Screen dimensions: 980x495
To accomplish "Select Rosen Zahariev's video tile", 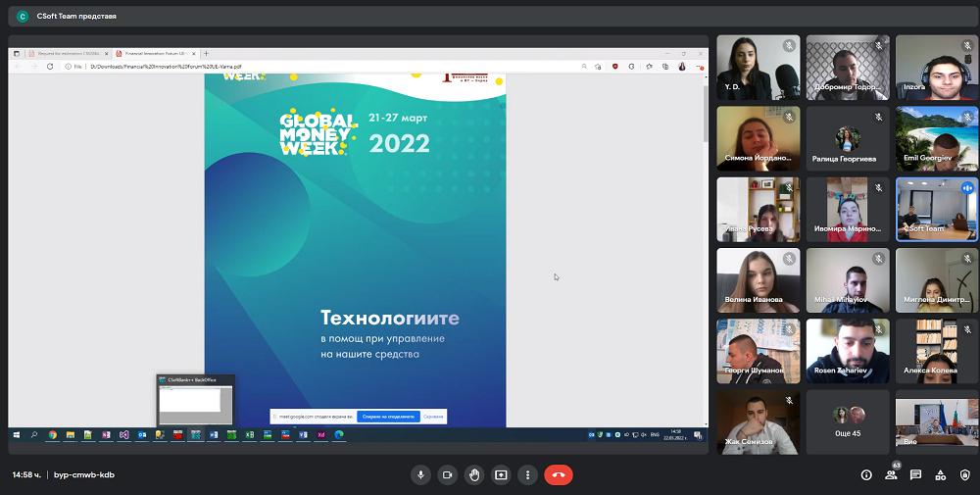I will pos(848,351).
